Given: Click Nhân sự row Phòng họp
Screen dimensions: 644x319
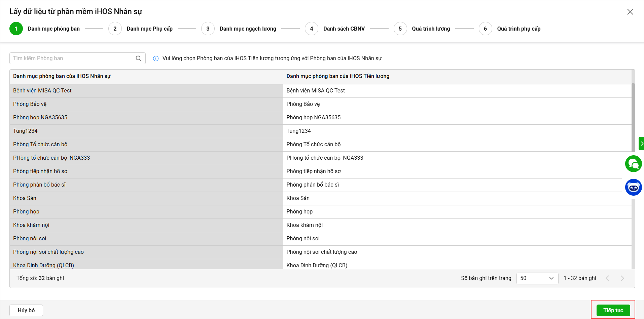Looking at the screenshot, I should 146,212.
